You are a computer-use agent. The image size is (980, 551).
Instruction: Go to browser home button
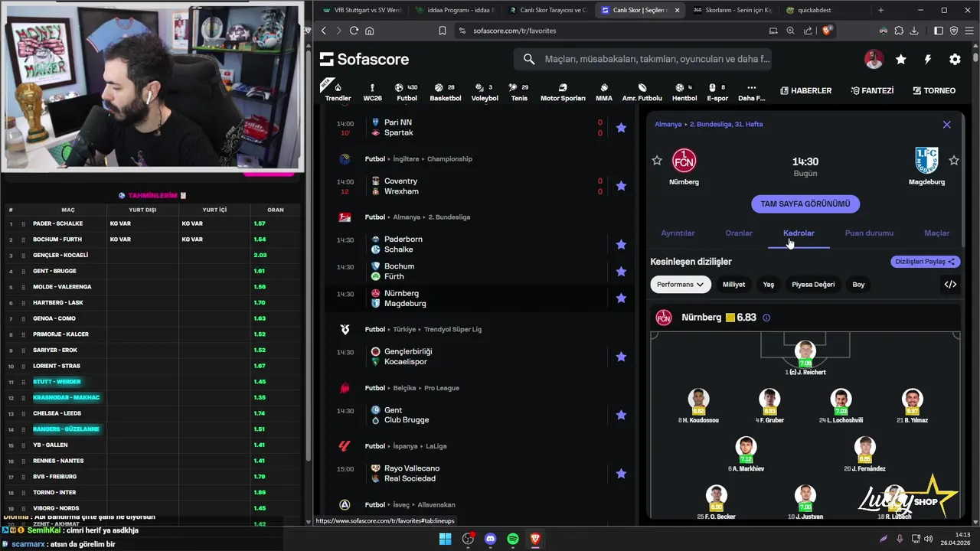point(370,31)
